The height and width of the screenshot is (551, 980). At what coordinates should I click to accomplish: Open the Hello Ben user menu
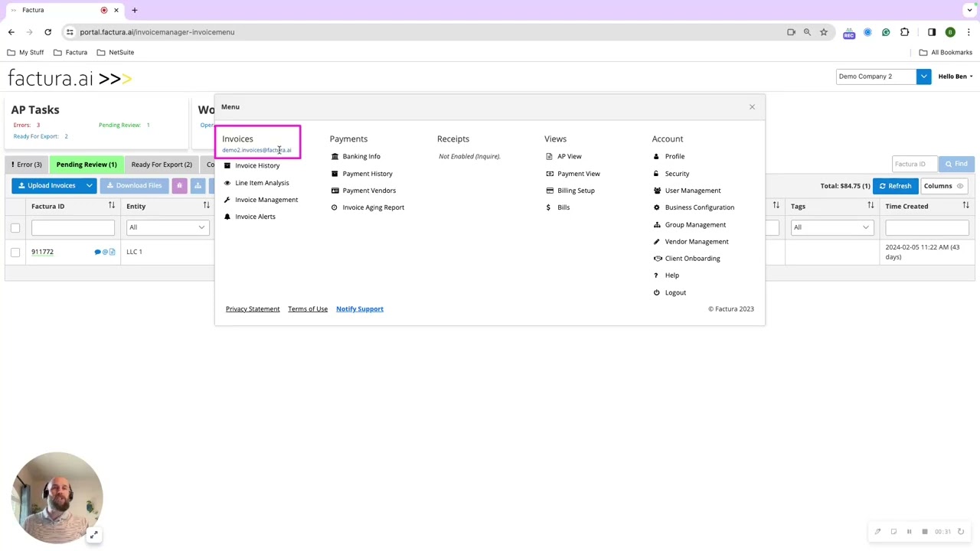click(x=955, y=77)
